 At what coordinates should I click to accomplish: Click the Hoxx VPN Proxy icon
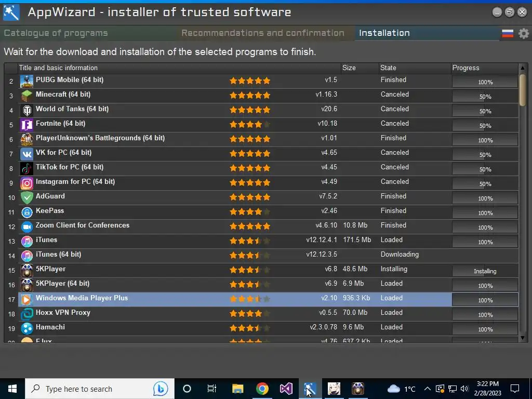27,314
